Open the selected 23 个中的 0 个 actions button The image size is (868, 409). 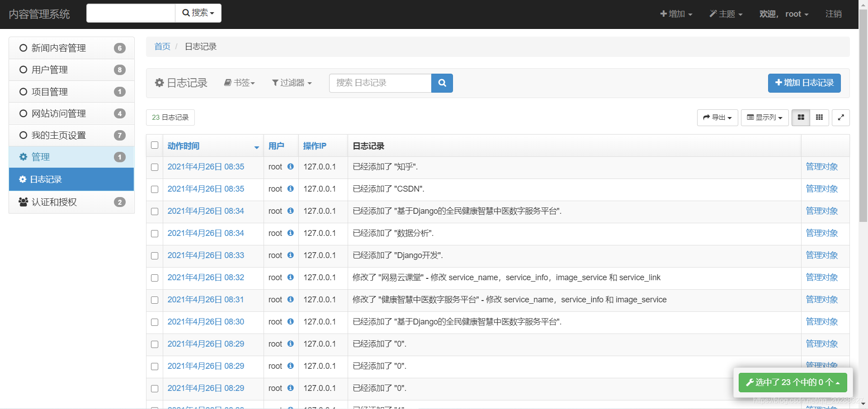coord(793,382)
